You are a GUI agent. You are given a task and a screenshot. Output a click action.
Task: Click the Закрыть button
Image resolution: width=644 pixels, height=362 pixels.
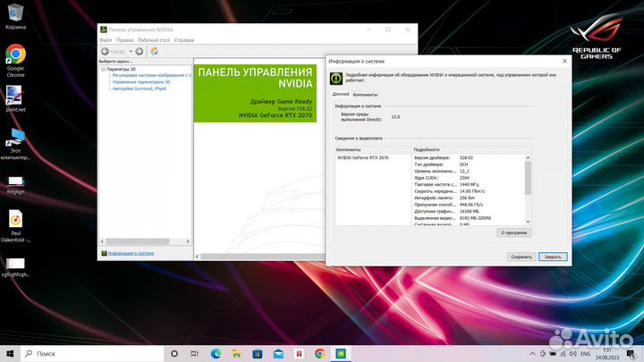[553, 257]
